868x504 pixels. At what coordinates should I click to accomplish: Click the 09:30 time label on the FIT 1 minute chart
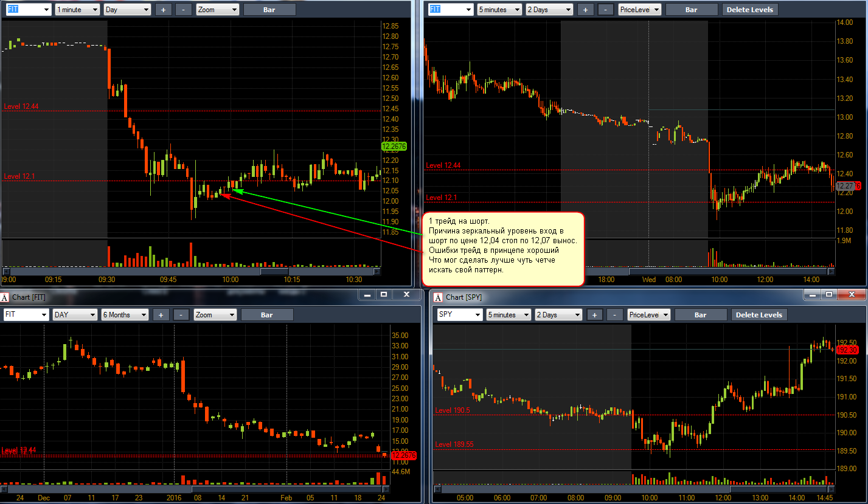point(106,280)
